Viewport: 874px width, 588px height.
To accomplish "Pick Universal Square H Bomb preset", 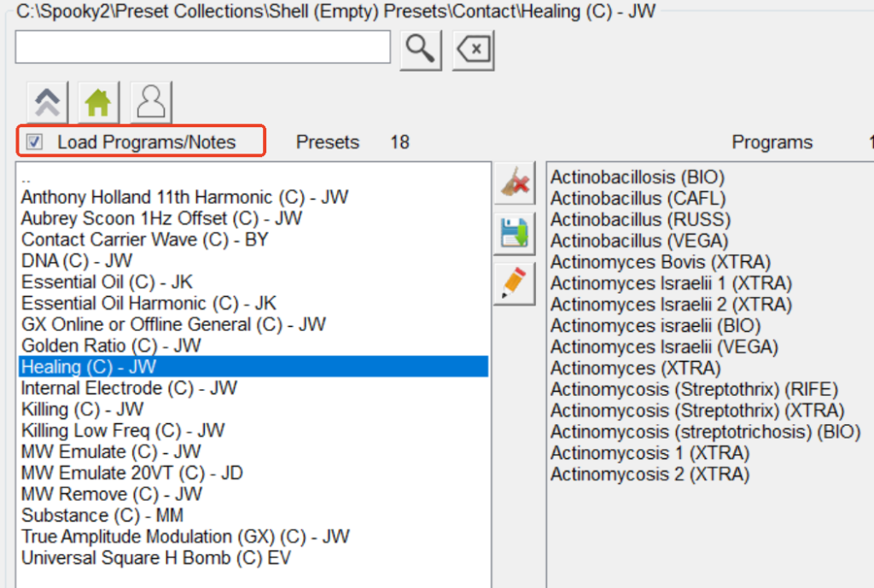I will pos(157,558).
